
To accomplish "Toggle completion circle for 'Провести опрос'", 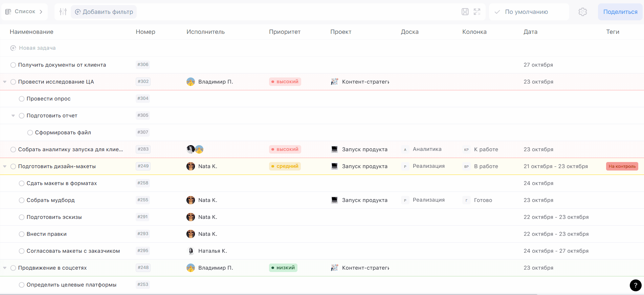I will tap(22, 99).
